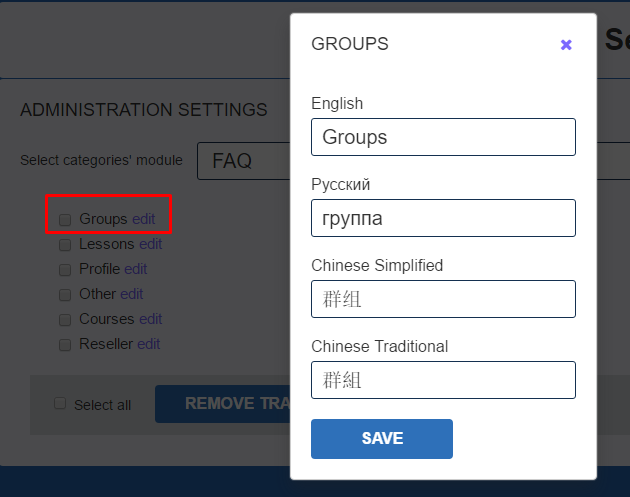This screenshot has width=630, height=497.
Task: Click the Русский translation input field
Action: coord(443,218)
